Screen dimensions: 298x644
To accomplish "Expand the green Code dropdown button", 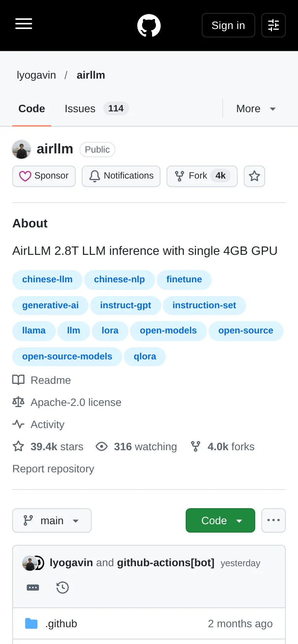I will pyautogui.click(x=220, y=520).
